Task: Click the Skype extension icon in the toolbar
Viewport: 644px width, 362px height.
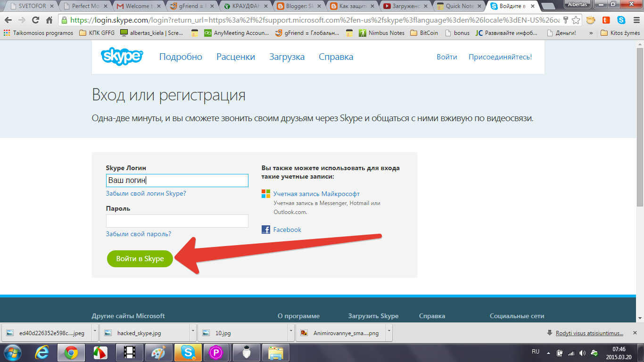Action: click(x=621, y=20)
